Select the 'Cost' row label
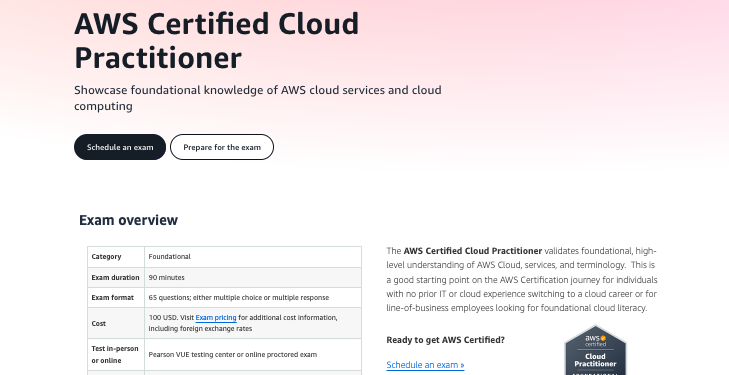This screenshot has height=375, width=729. click(x=99, y=323)
